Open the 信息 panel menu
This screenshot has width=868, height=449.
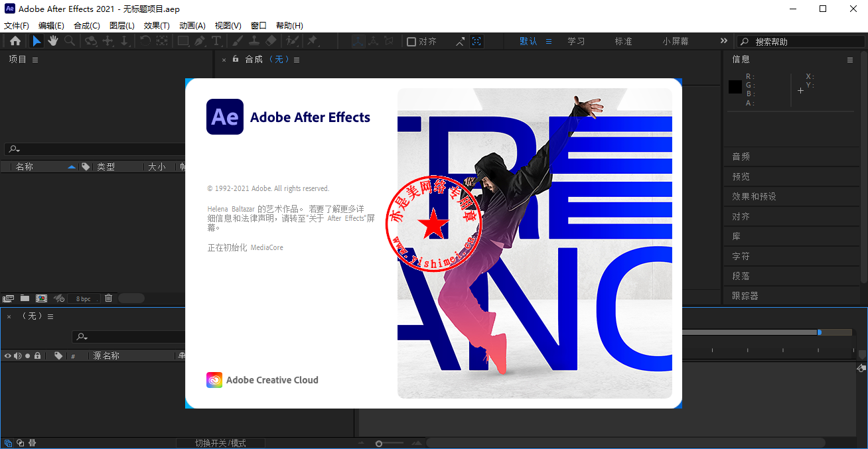(849, 60)
